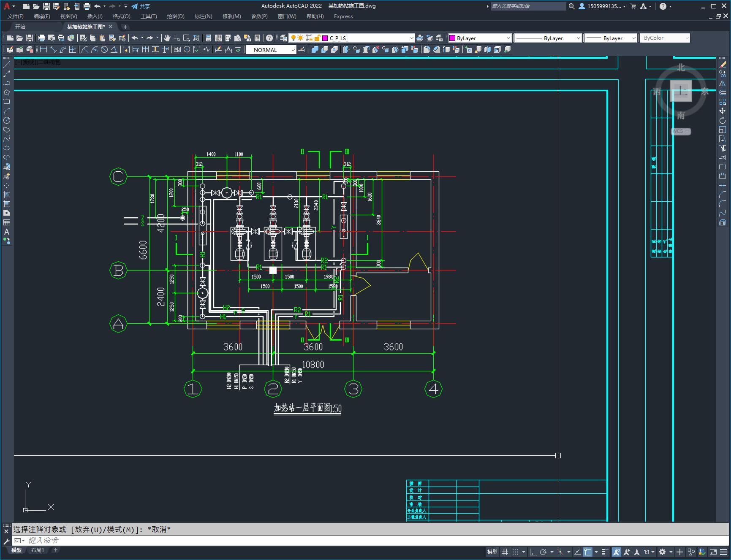Switch to the 布局1 layout tab

tap(38, 550)
